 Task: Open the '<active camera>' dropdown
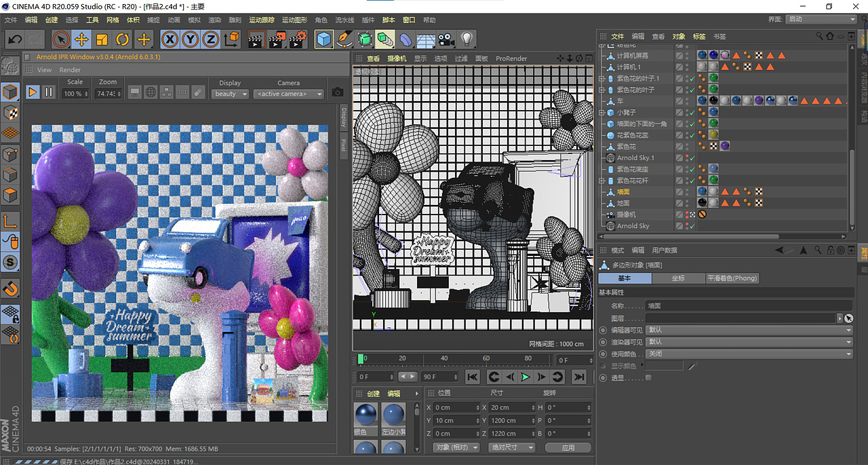tap(288, 94)
